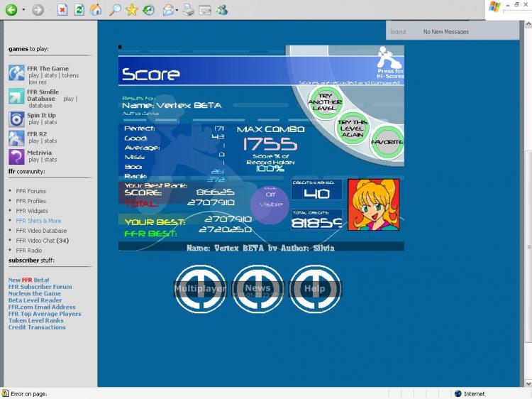Click the FFR The Game title link
532x399 pixels.
pyautogui.click(x=48, y=69)
